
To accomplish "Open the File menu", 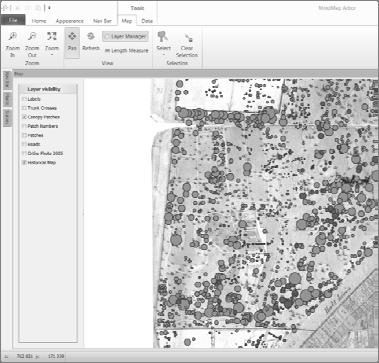I will 13,20.
